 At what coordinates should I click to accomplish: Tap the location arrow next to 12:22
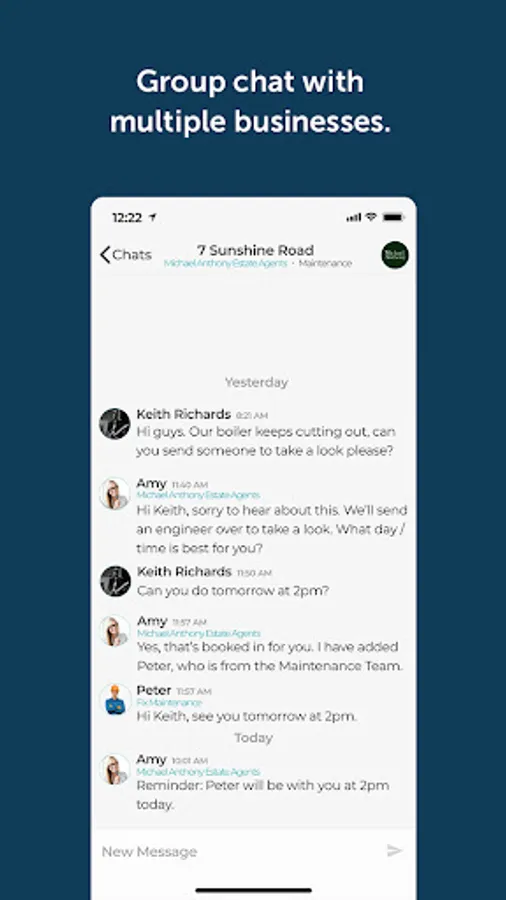(153, 218)
